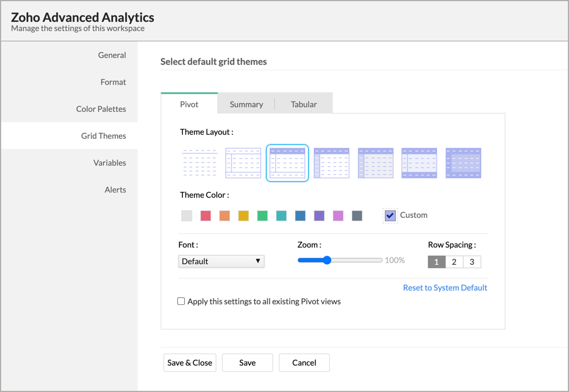Go to Variables settings
The width and height of the screenshot is (569, 392).
click(69, 162)
